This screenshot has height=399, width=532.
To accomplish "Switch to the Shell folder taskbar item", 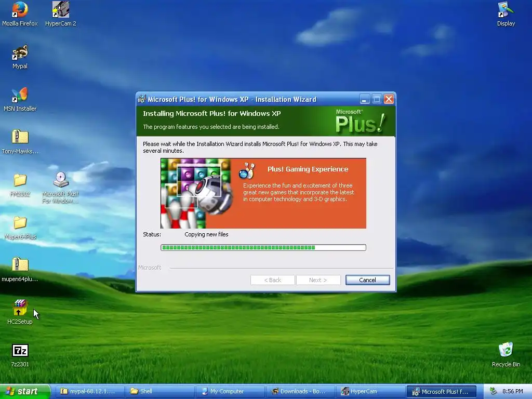I will tap(159, 391).
